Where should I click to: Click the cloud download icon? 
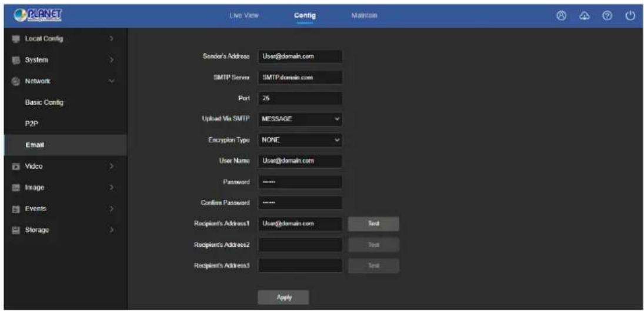pos(583,16)
